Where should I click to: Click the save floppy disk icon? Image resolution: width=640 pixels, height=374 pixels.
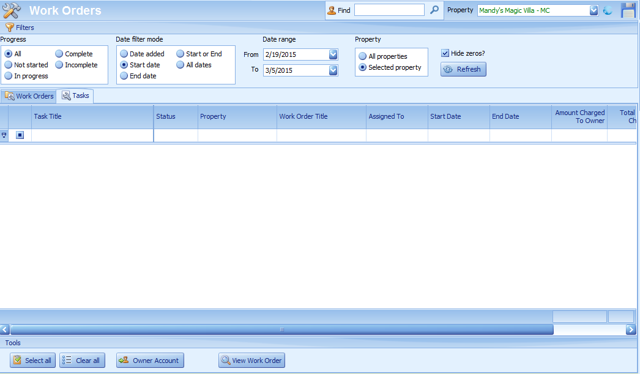coord(629,10)
